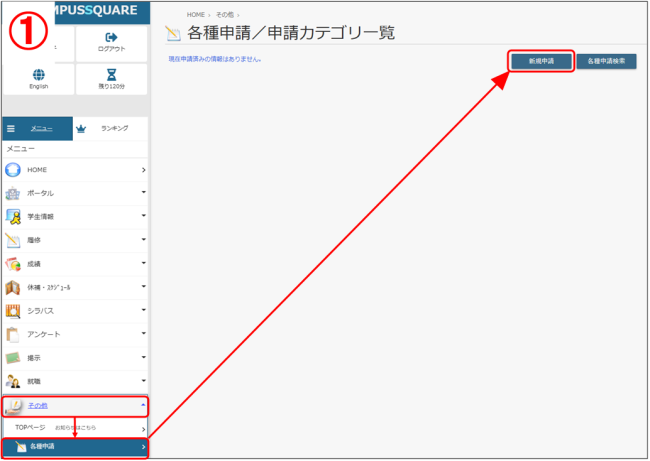Click the 各種申請検索 button
This screenshot has width=650, height=461.
click(606, 61)
